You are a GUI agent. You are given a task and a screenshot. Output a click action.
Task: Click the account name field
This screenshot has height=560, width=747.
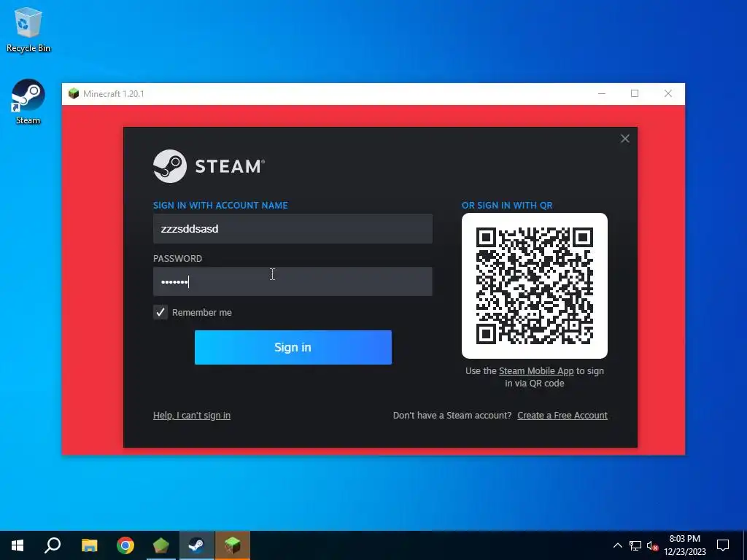(293, 228)
